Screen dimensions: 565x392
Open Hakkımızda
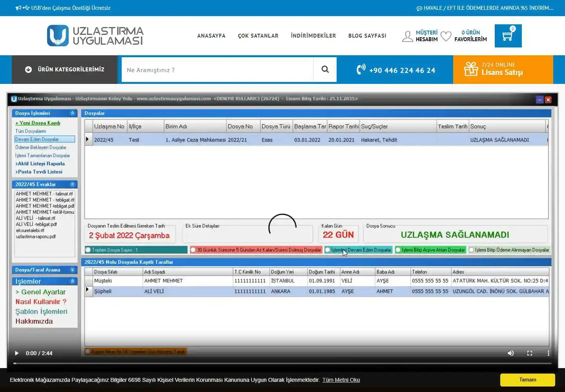pyautogui.click(x=34, y=321)
